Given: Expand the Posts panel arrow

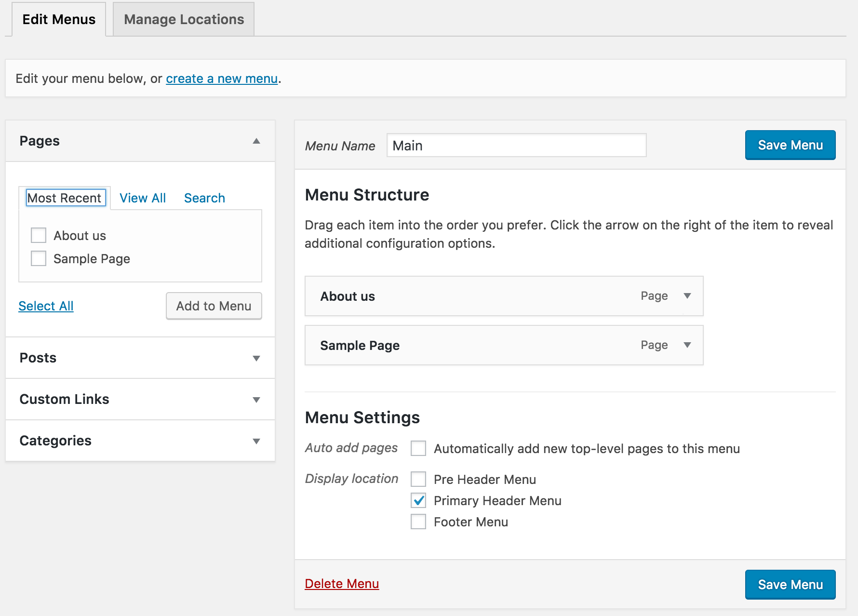Looking at the screenshot, I should [256, 358].
